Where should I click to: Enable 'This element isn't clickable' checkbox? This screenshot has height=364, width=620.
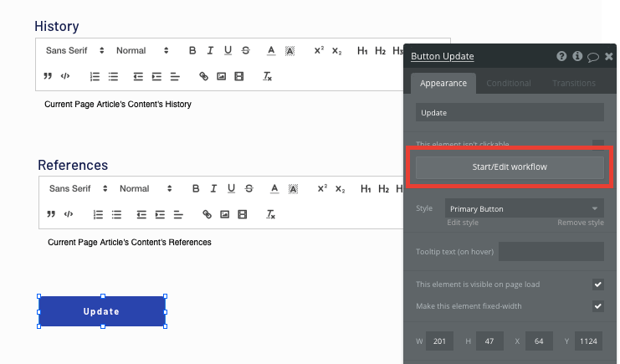point(597,145)
